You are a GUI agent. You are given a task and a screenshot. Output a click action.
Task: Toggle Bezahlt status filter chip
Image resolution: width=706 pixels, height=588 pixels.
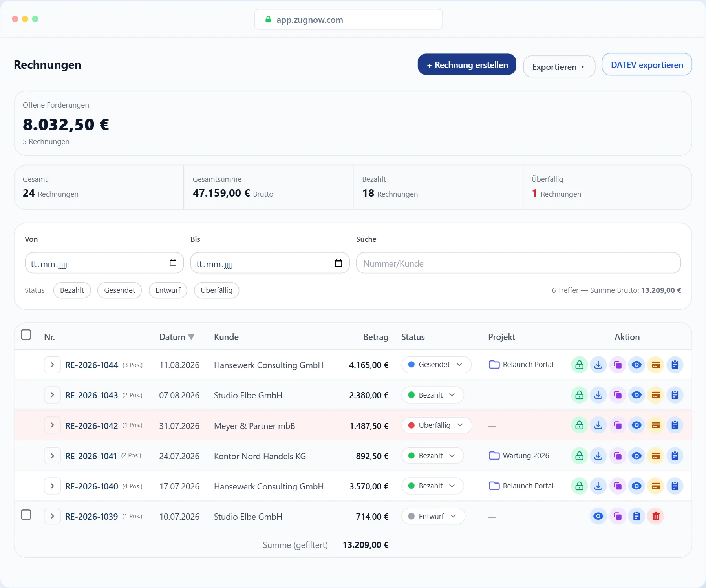point(72,290)
